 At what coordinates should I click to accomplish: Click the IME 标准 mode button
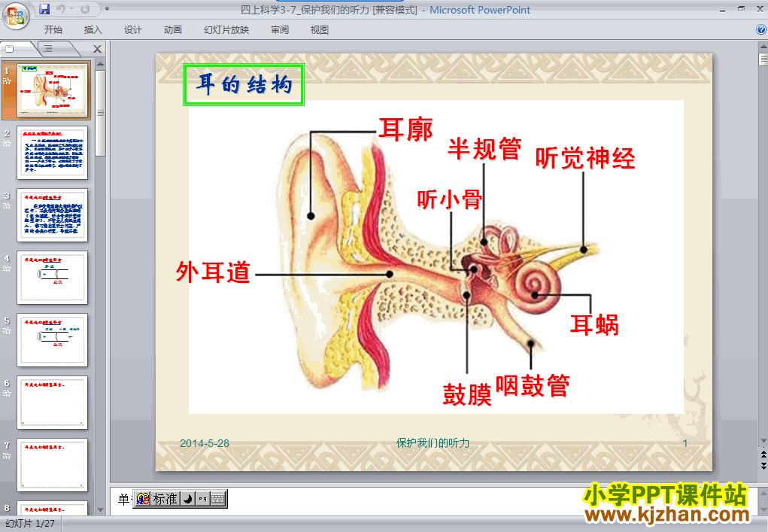165,499
